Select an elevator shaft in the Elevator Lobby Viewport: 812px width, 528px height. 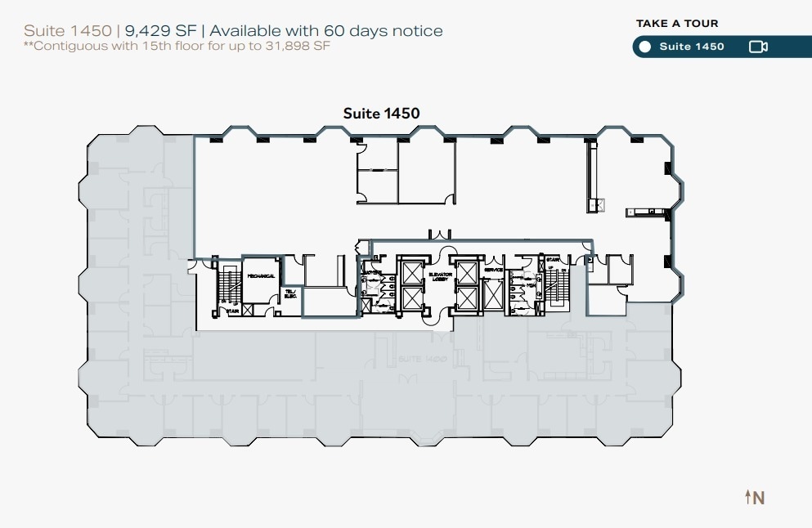click(413, 274)
